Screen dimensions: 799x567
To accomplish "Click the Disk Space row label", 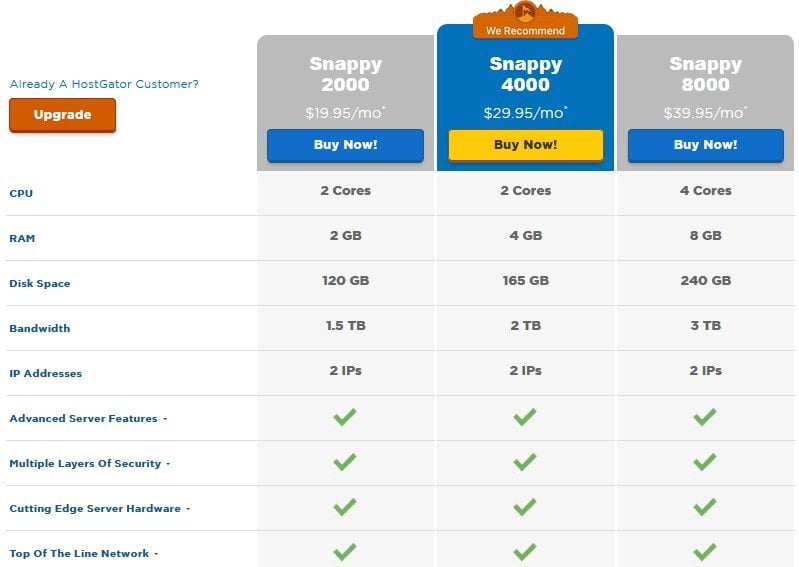I will [x=40, y=284].
